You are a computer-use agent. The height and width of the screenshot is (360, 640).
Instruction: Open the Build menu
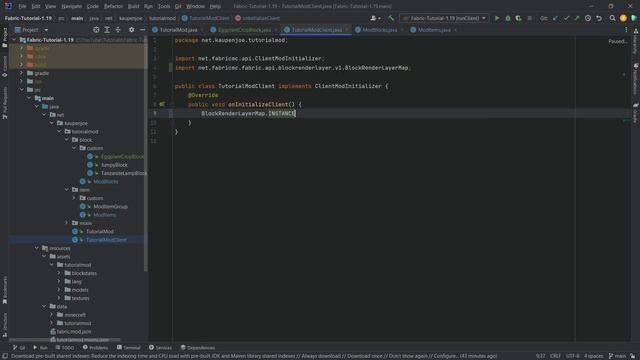tap(133, 6)
